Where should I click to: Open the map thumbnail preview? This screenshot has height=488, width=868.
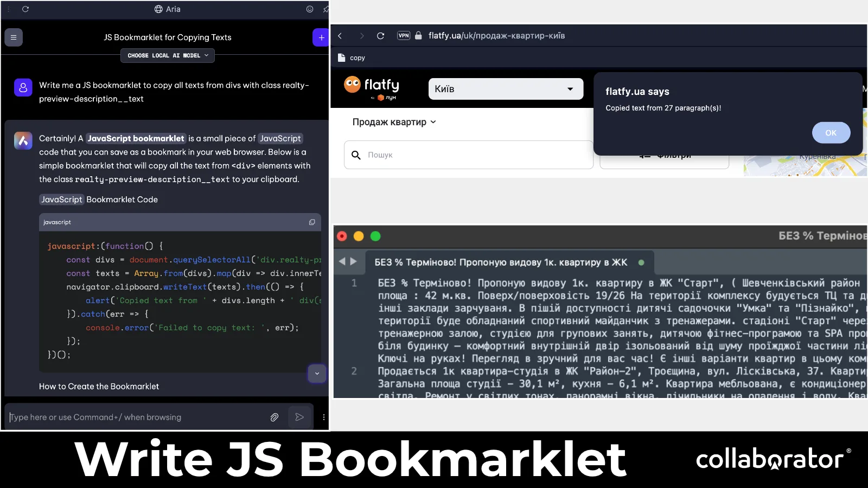pyautogui.click(x=805, y=166)
